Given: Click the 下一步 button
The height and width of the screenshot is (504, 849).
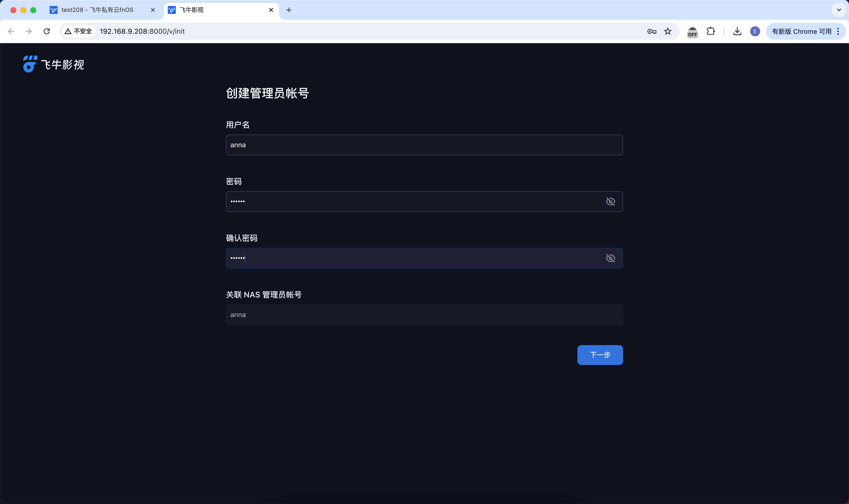Looking at the screenshot, I should coord(600,355).
